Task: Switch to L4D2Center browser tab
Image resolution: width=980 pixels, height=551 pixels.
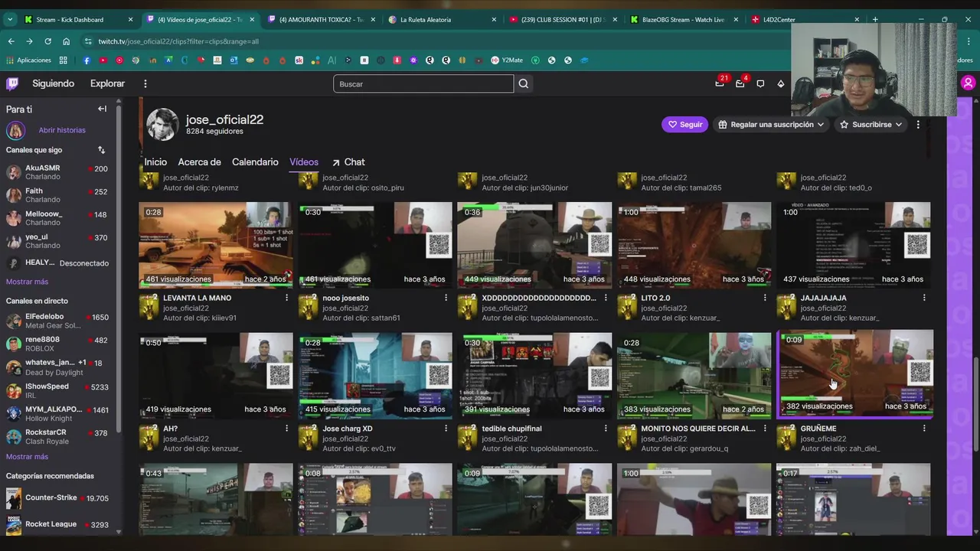Action: (x=805, y=19)
